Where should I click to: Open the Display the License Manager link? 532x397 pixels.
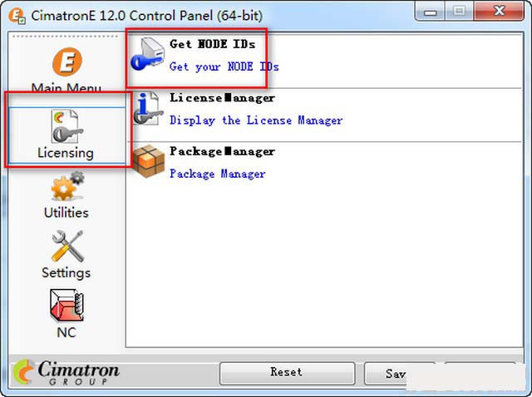pyautogui.click(x=256, y=120)
